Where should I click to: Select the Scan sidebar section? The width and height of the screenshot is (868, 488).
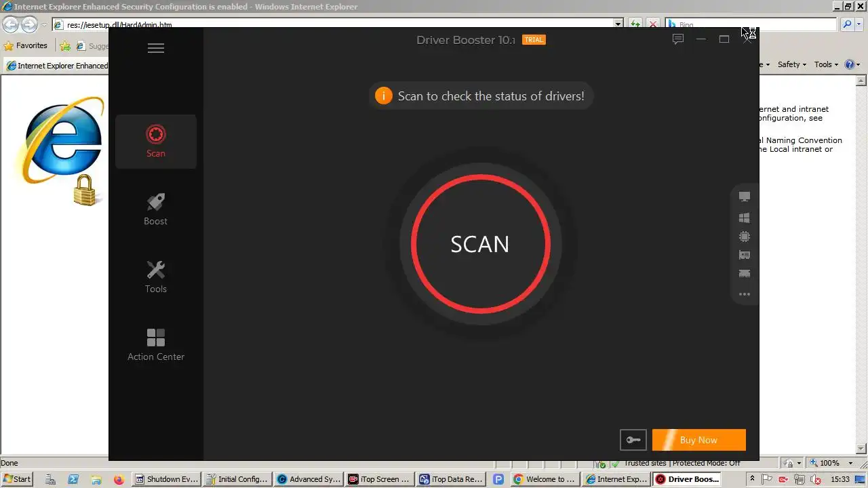pyautogui.click(x=156, y=142)
